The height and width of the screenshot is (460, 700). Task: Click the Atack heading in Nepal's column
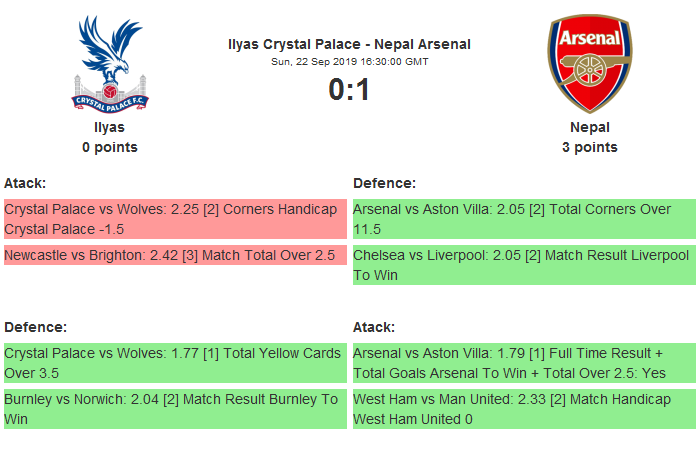pos(374,327)
